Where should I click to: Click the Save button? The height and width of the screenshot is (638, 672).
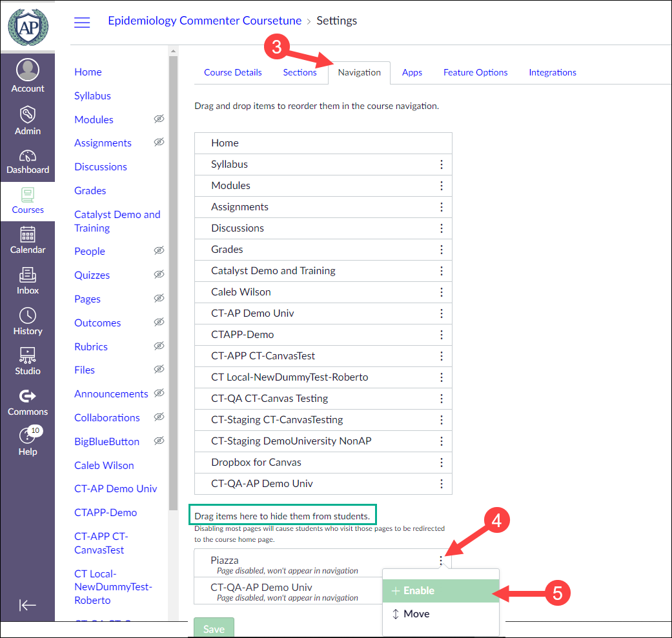(x=214, y=628)
